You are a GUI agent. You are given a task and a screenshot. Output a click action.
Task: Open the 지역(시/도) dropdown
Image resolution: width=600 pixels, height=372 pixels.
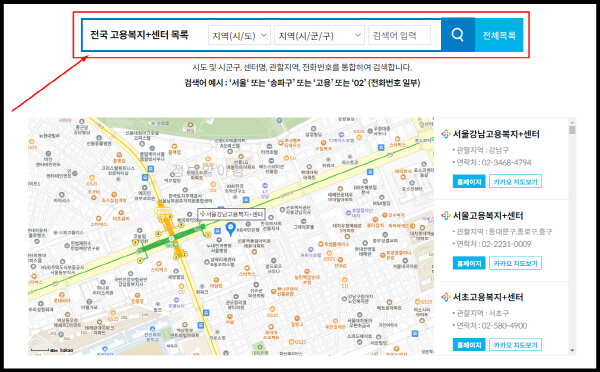coord(240,35)
